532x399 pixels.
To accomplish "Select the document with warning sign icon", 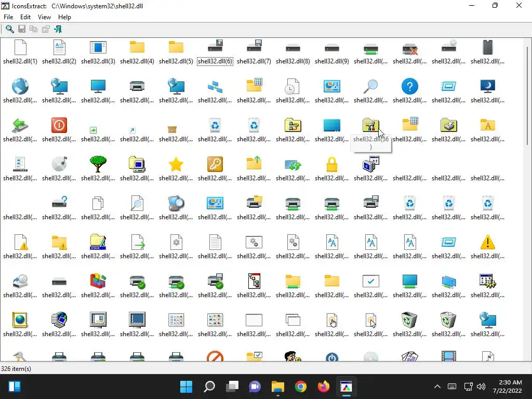I will coord(21,242).
